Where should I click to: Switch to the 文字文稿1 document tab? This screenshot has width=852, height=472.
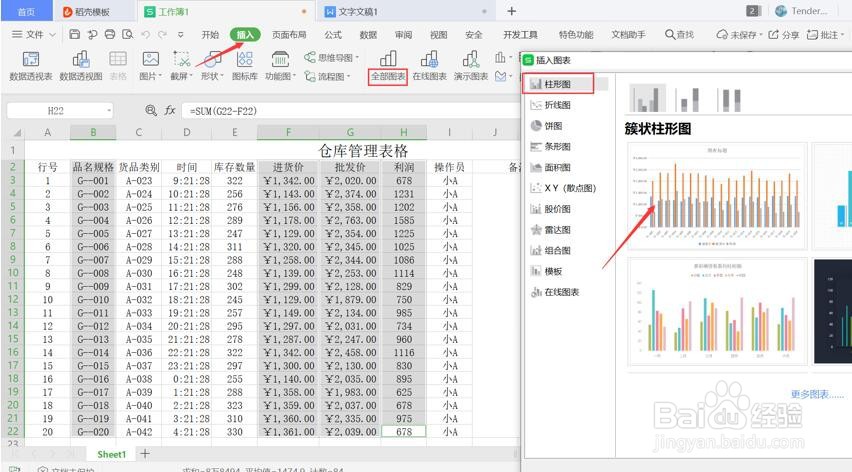click(405, 11)
